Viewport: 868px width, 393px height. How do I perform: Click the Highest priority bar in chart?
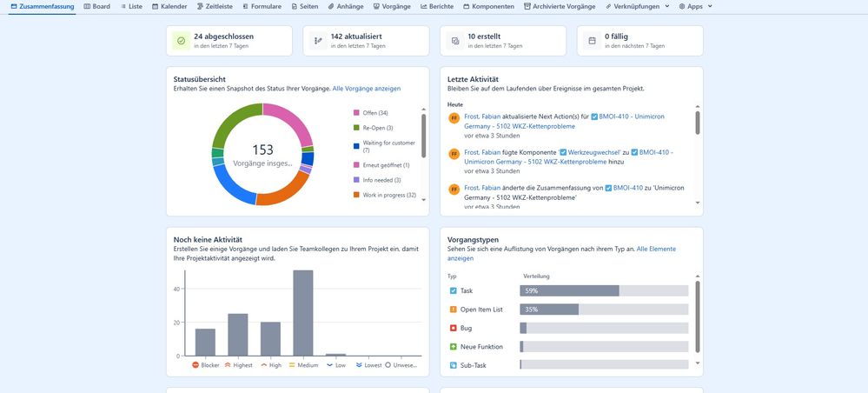238,335
